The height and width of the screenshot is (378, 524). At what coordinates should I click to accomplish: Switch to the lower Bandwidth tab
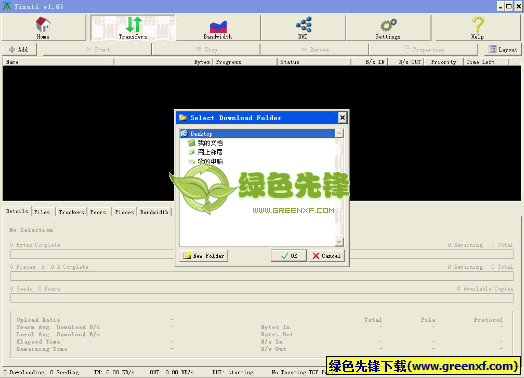154,212
